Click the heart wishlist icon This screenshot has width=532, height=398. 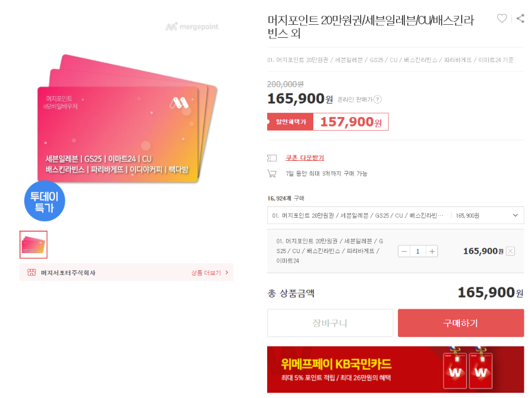[502, 18]
